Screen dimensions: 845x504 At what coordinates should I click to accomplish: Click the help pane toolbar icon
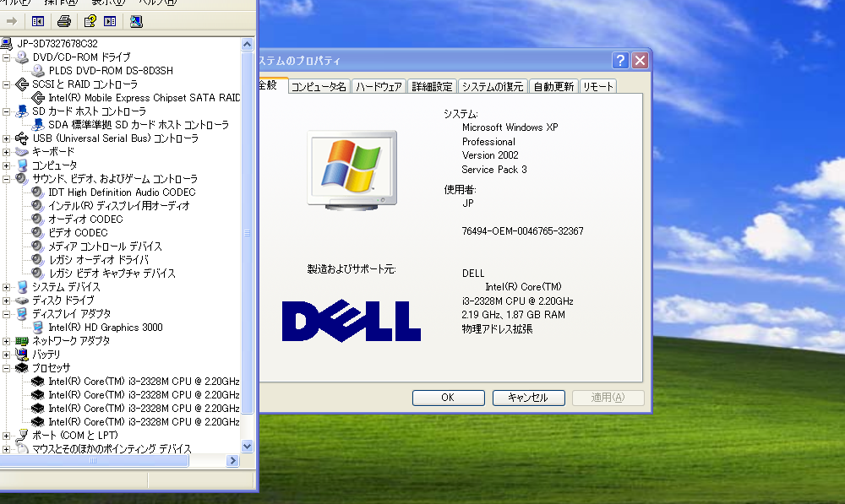pos(110,22)
